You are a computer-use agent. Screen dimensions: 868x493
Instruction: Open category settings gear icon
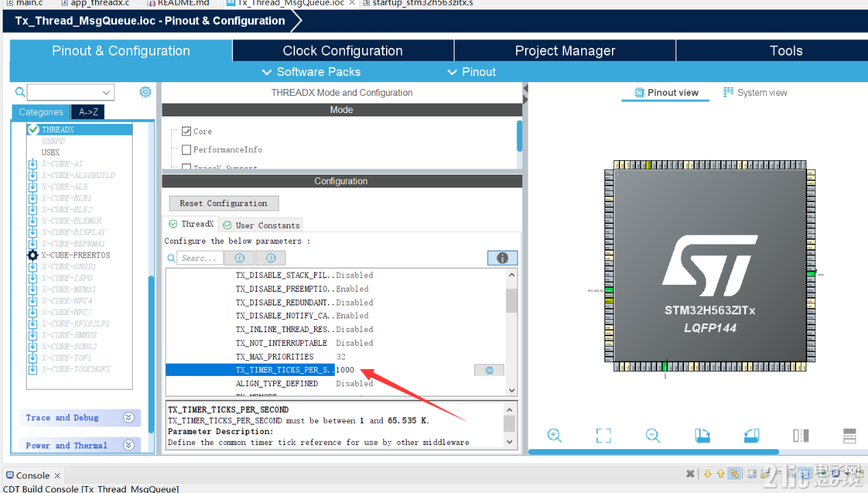coord(145,92)
